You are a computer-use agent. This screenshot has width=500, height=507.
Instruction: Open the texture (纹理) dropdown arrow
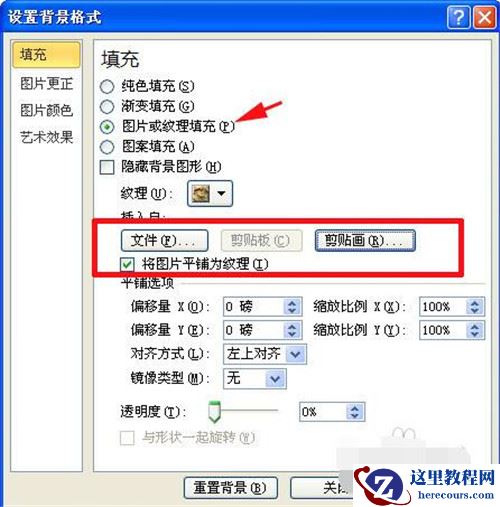[221, 193]
